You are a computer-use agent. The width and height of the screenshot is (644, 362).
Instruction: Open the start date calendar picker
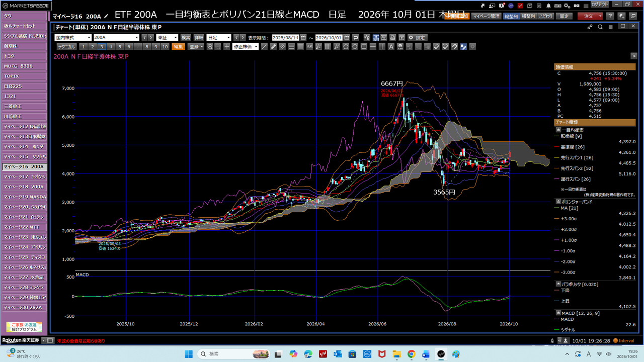[x=304, y=38]
